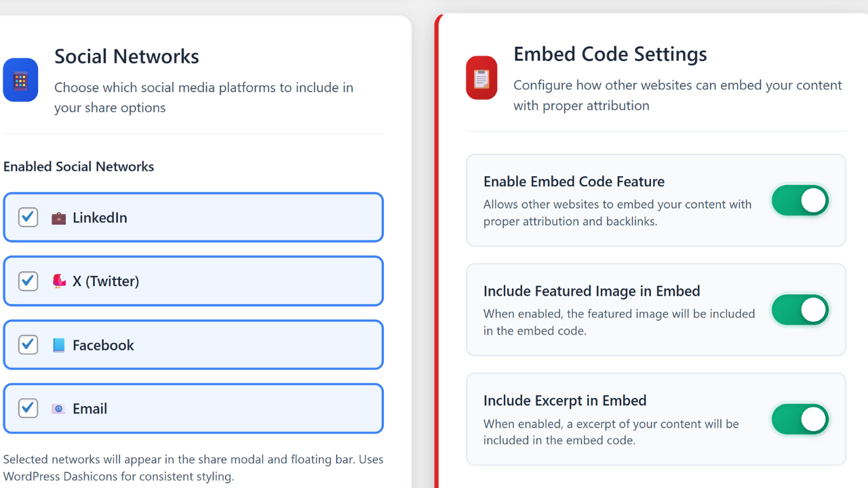This screenshot has width=868, height=488.
Task: Turn off Include Featured Image in Embed
Action: [800, 310]
